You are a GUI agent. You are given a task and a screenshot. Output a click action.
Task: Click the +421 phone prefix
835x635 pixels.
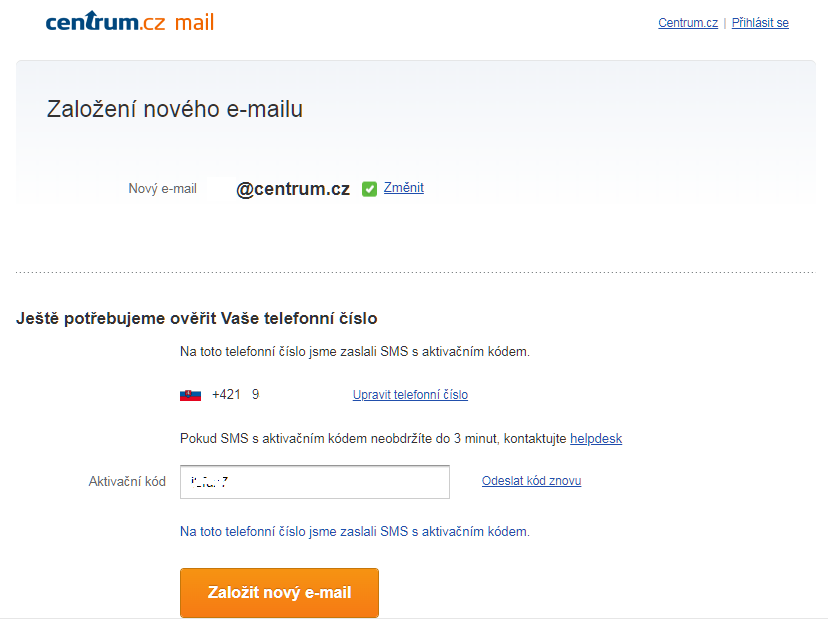pyautogui.click(x=226, y=395)
